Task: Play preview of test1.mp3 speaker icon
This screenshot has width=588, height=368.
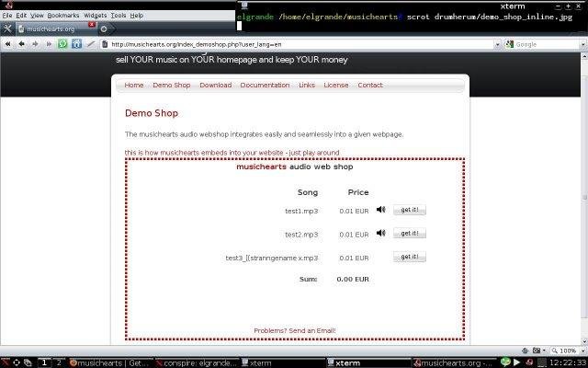Action: (x=381, y=210)
